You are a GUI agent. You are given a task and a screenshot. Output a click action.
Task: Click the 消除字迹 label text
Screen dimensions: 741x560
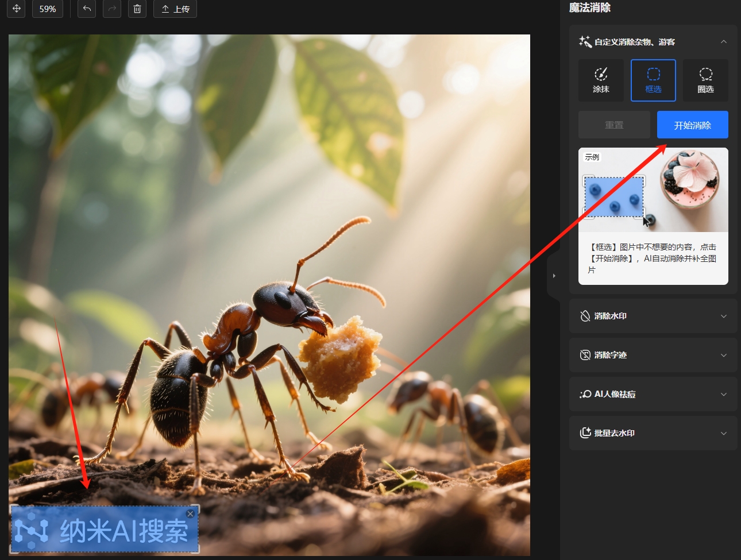pos(610,355)
